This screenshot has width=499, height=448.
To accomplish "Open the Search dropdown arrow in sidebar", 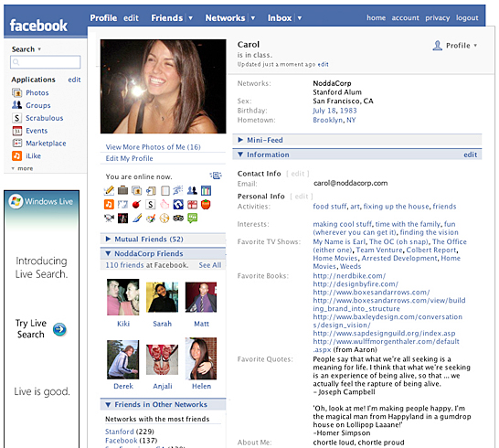I will [x=39, y=49].
